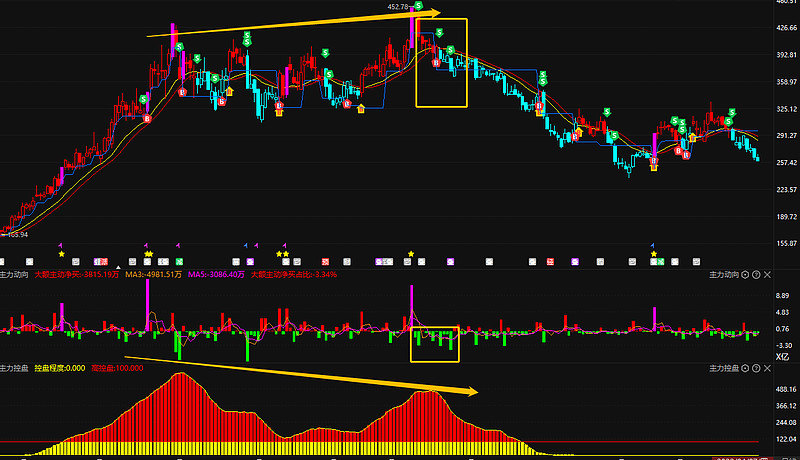Viewport: 800px width, 460px height.
Task: Close the 主力动向 indicator panel
Action: (x=767, y=275)
